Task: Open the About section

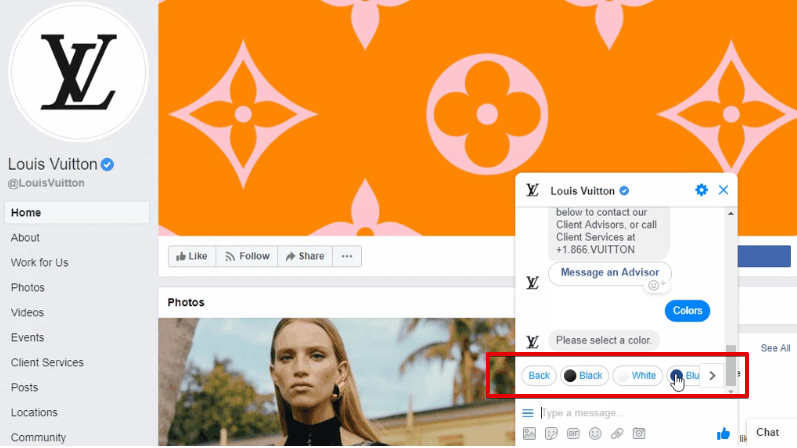Action: (25, 237)
